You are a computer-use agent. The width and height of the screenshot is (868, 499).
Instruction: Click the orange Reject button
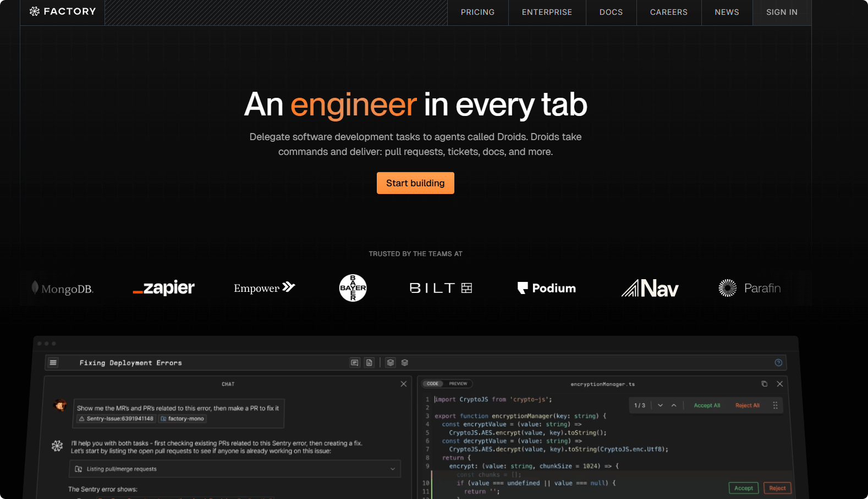tap(777, 488)
